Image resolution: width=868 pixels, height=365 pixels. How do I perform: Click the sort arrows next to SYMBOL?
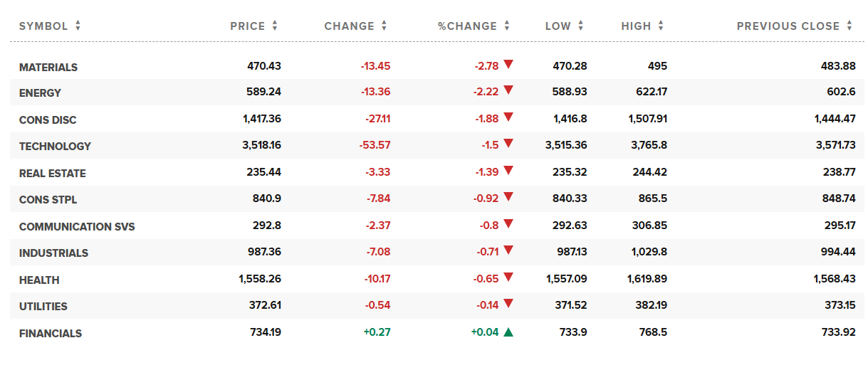pos(78,26)
